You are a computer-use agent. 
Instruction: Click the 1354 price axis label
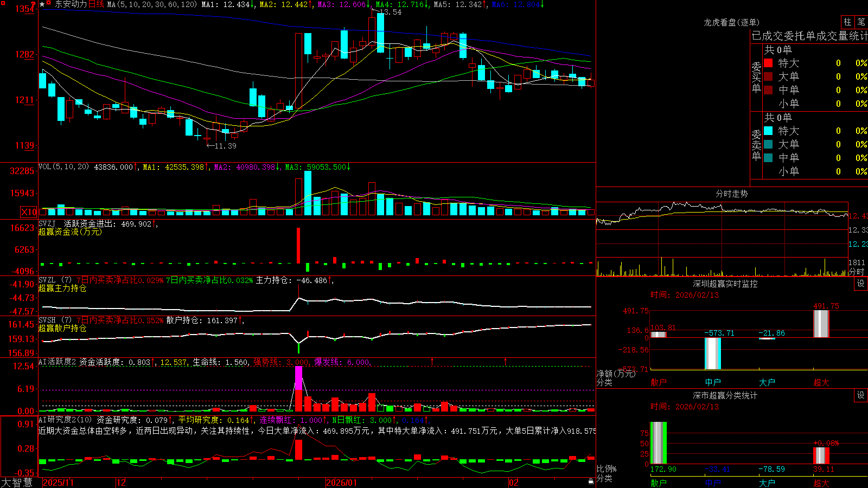tap(25, 9)
